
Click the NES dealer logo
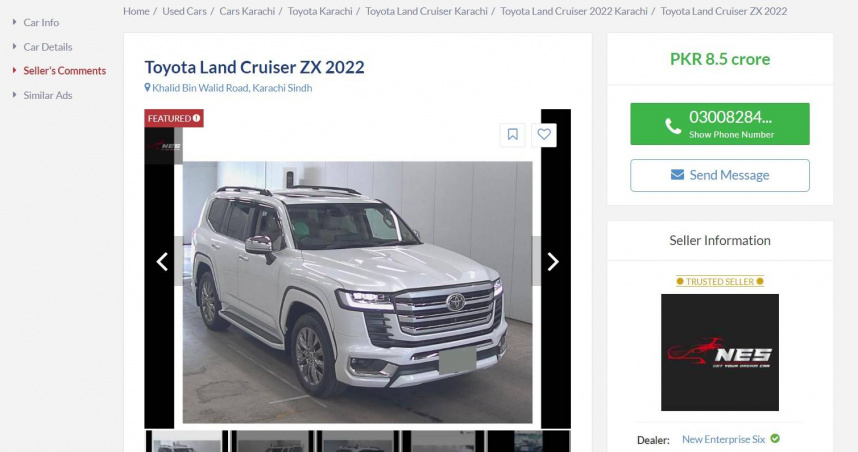(x=720, y=352)
